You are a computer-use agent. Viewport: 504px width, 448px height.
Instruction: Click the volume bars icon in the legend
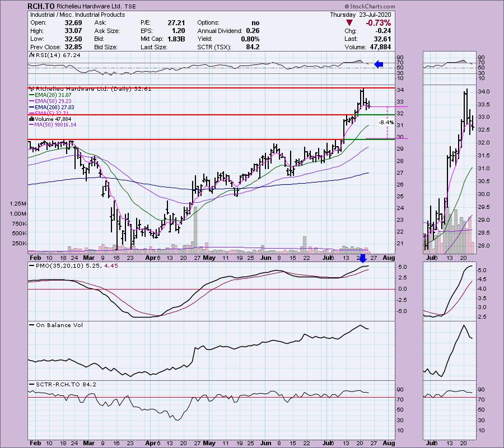click(31, 119)
